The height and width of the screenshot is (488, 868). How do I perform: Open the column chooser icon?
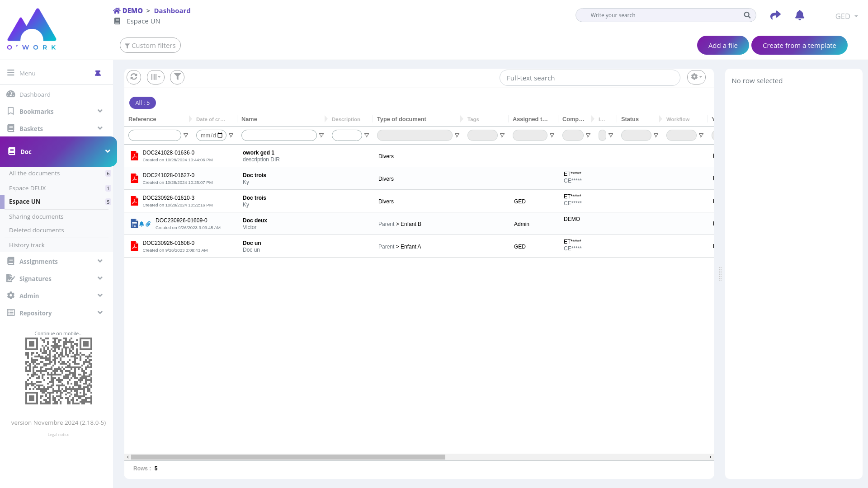point(156,77)
